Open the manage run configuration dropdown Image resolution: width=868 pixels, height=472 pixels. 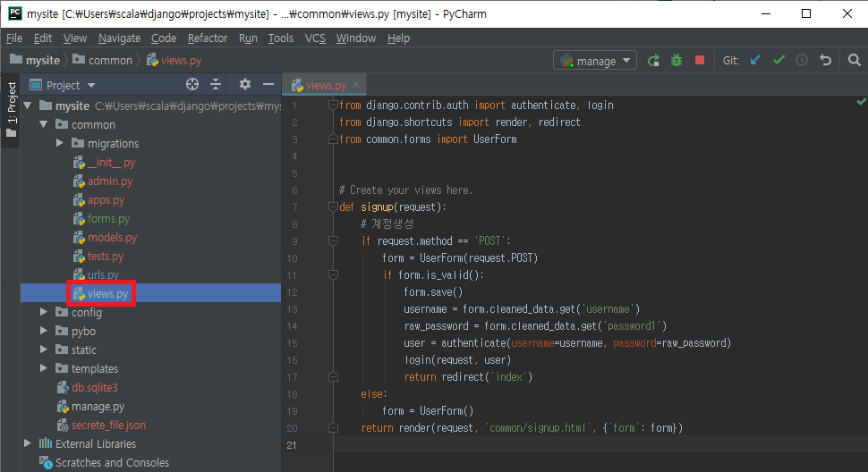595,61
